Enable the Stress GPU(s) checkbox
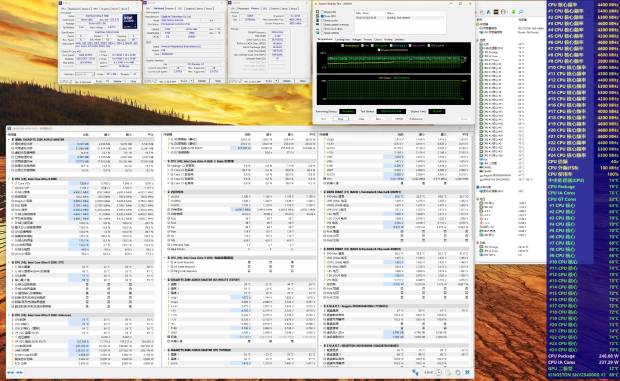Image resolution: width=620 pixels, height=381 pixels. click(322, 33)
